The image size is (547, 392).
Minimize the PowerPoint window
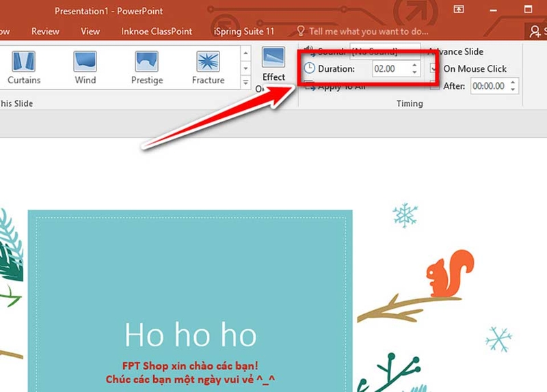[x=493, y=10]
